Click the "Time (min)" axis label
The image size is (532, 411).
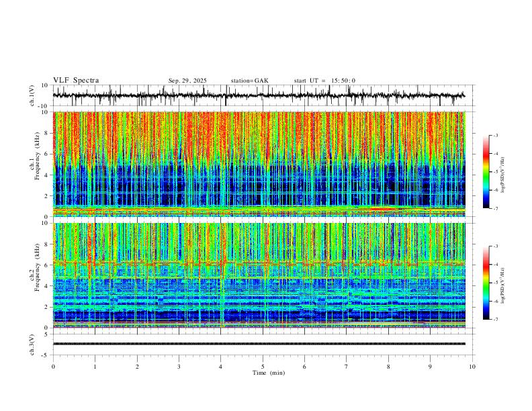[x=269, y=373]
